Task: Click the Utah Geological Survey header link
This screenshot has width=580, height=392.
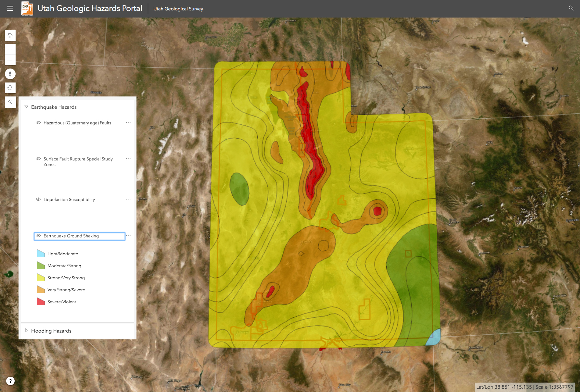Action: click(178, 9)
